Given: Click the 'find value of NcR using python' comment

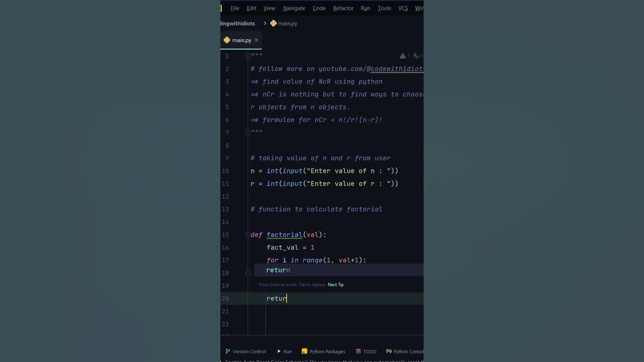Looking at the screenshot, I should [x=316, y=81].
